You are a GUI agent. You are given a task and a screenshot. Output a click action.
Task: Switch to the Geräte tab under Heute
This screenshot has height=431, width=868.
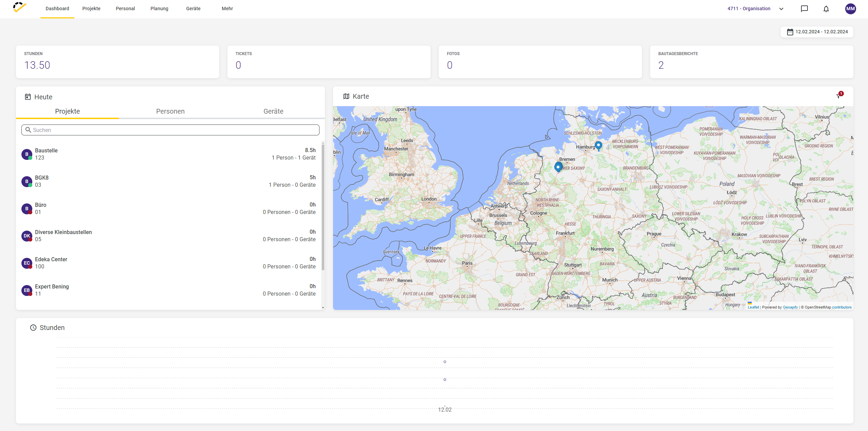click(273, 112)
